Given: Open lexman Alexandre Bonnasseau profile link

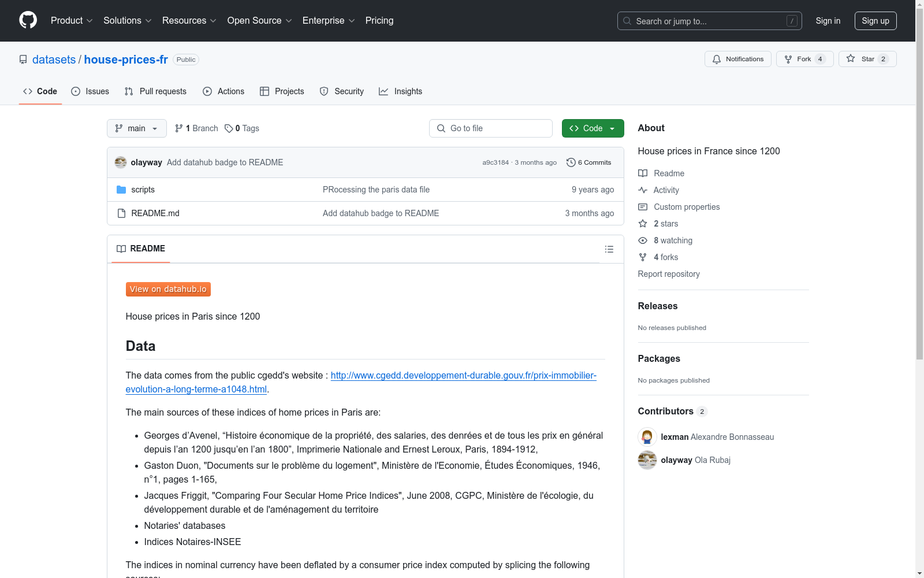Looking at the screenshot, I should pyautogui.click(x=717, y=437).
